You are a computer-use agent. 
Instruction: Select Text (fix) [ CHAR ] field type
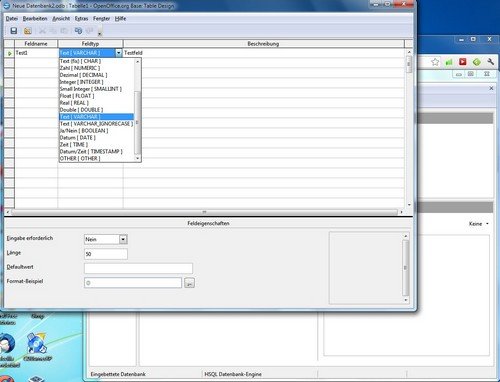[x=97, y=61]
